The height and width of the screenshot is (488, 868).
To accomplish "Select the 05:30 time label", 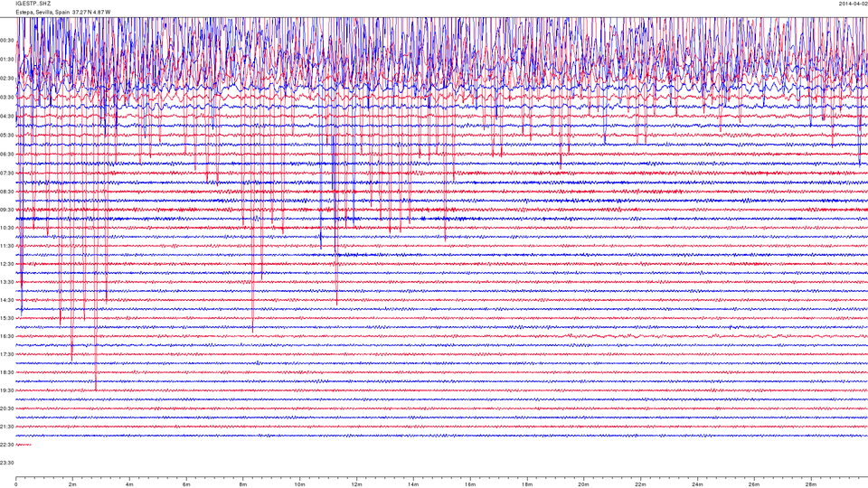I will 7,135.
